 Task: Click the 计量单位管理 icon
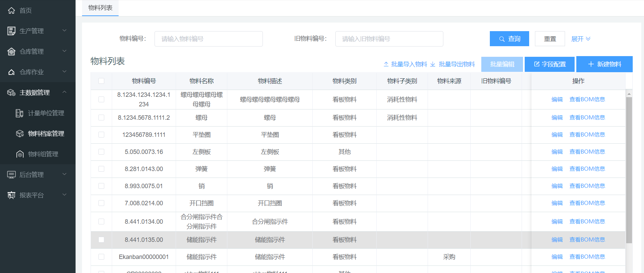[x=20, y=113]
